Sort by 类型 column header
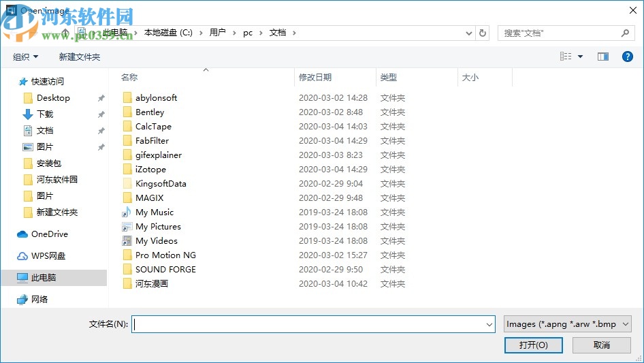Image resolution: width=644 pixels, height=363 pixels. pos(388,77)
